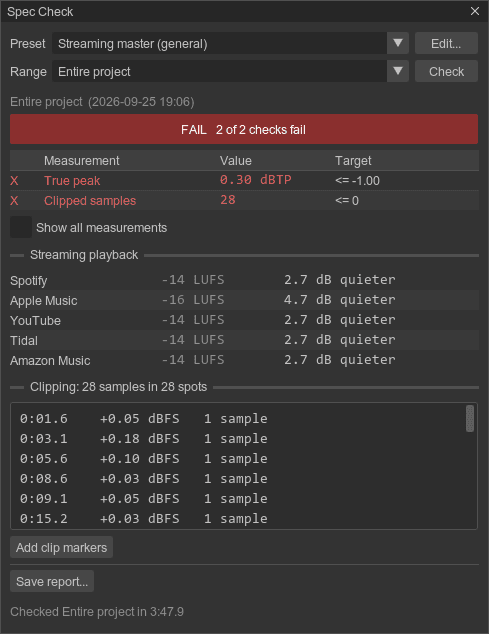Select the Apple Music streaming row
This screenshot has width=489, height=634.
click(x=244, y=300)
